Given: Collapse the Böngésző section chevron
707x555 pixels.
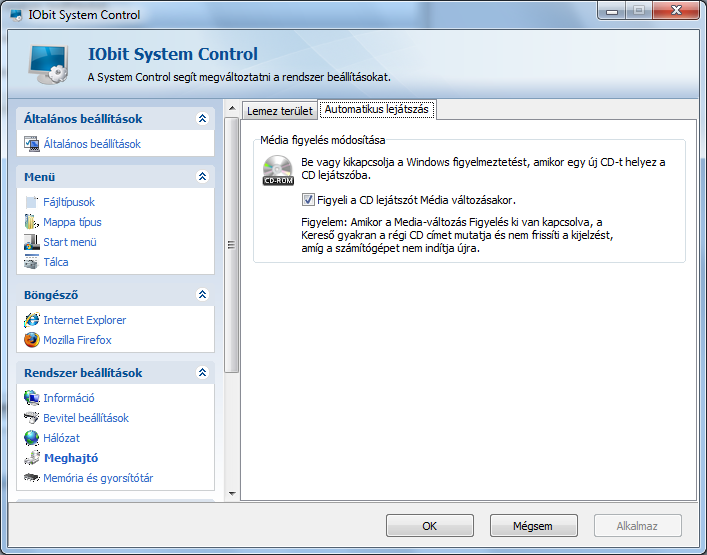Looking at the screenshot, I should pyautogui.click(x=202, y=294).
